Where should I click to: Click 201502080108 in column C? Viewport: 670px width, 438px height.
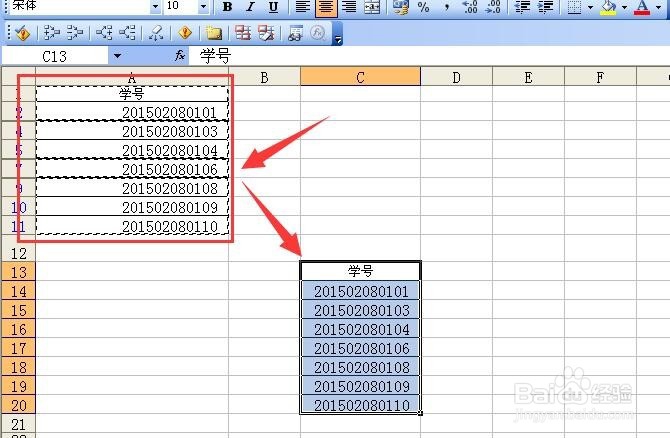tap(361, 367)
